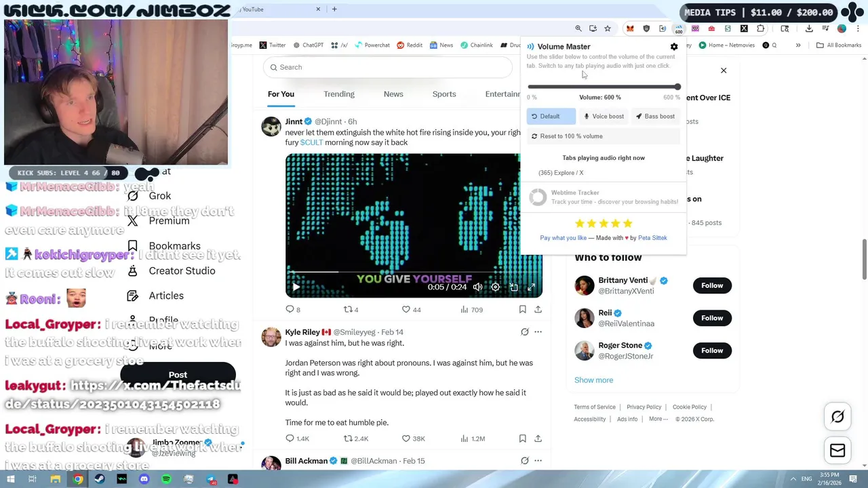Open Creator Studio in the sidebar
The height and width of the screenshot is (488, 868).
(172, 271)
